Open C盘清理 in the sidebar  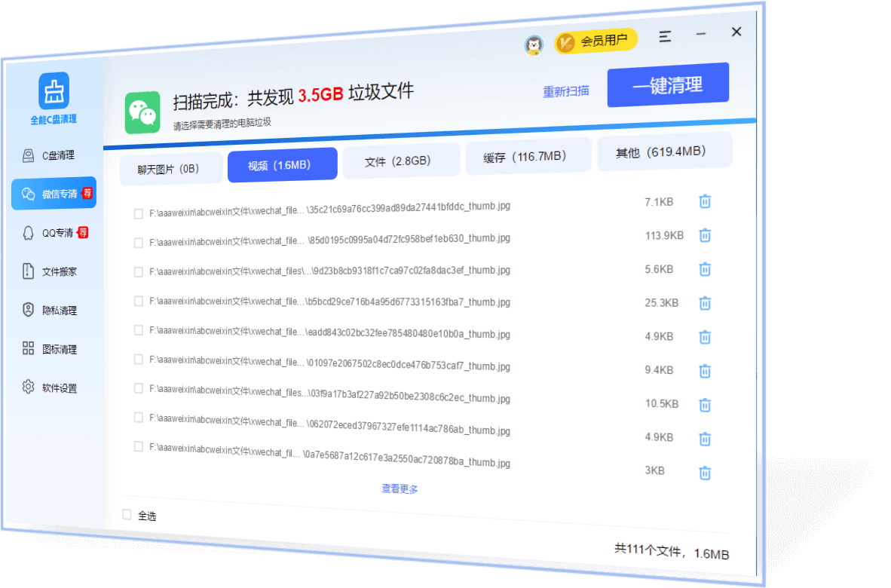[x=54, y=155]
